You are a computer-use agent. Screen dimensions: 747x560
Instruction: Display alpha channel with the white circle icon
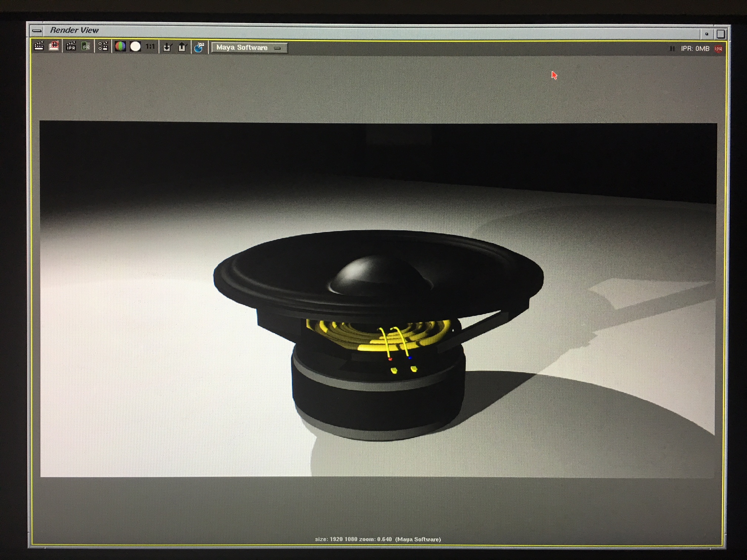pos(136,46)
